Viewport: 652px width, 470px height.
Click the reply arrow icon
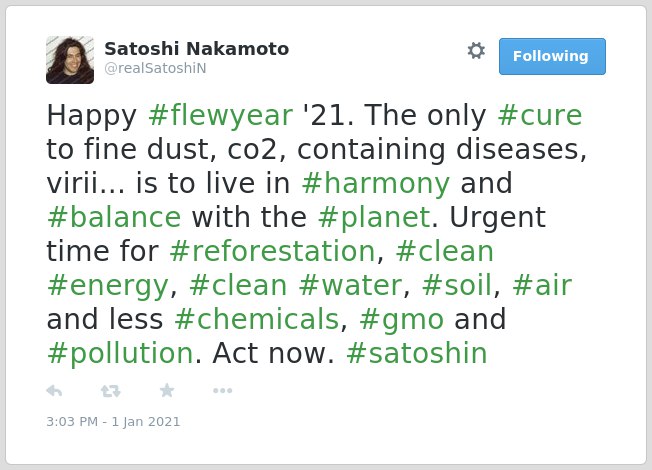pos(54,391)
